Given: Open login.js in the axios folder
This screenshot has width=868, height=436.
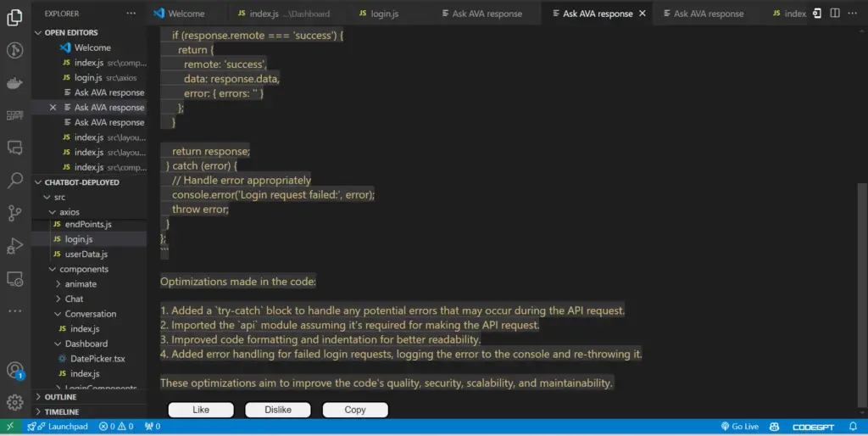Looking at the screenshot, I should [x=89, y=239].
